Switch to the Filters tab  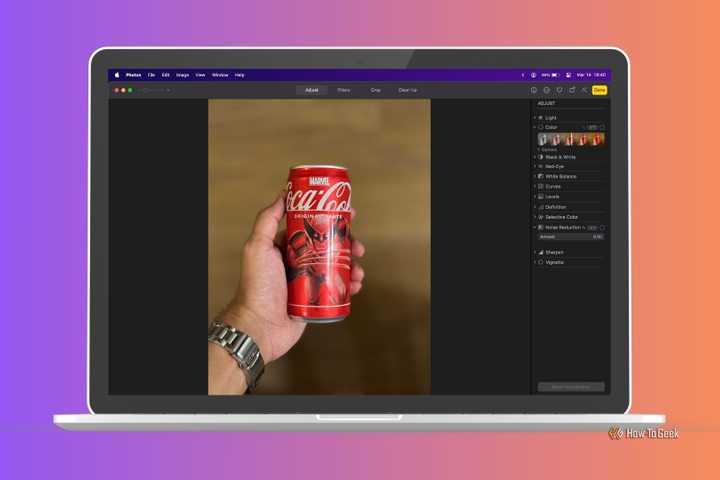pyautogui.click(x=343, y=90)
